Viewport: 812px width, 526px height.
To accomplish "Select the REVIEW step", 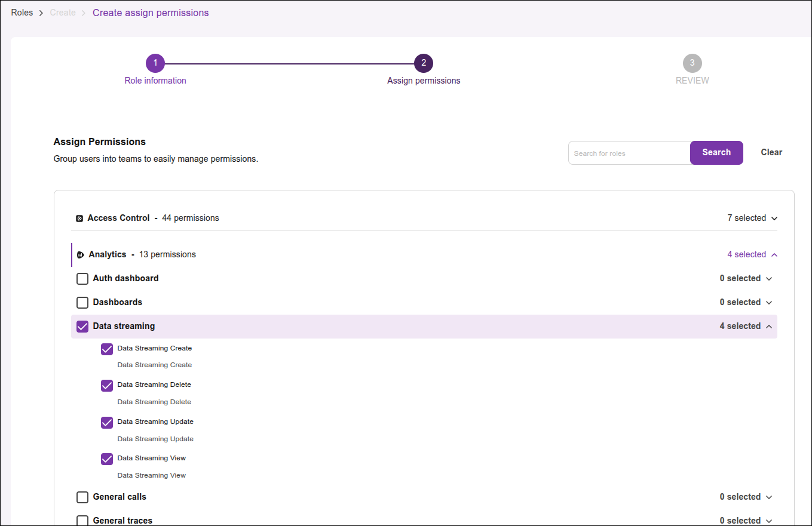I will pos(692,63).
